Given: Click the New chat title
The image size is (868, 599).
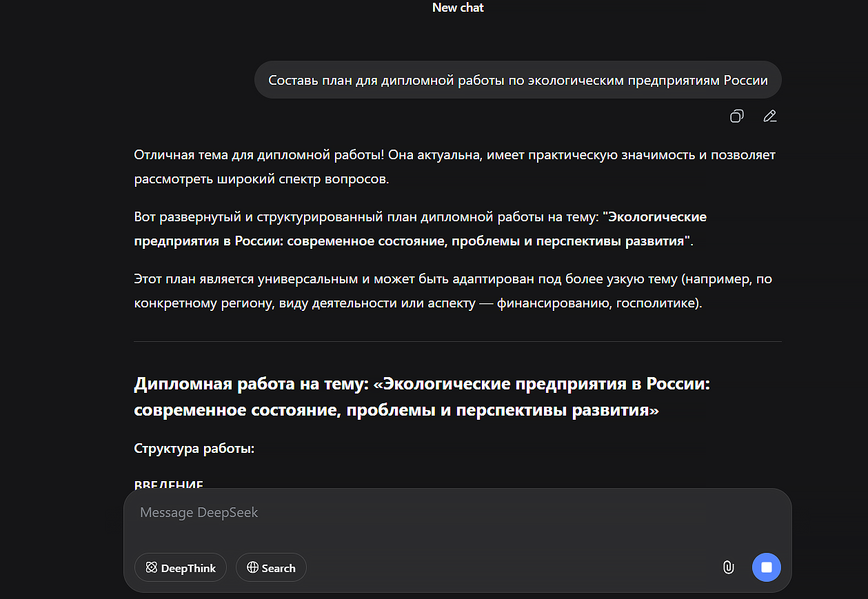Looking at the screenshot, I should (x=458, y=8).
